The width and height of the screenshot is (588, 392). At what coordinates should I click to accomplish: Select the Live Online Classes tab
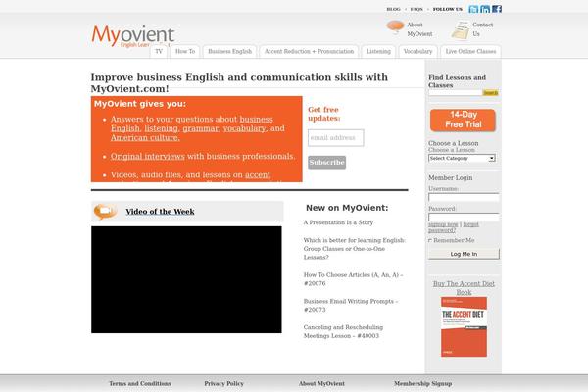point(470,51)
